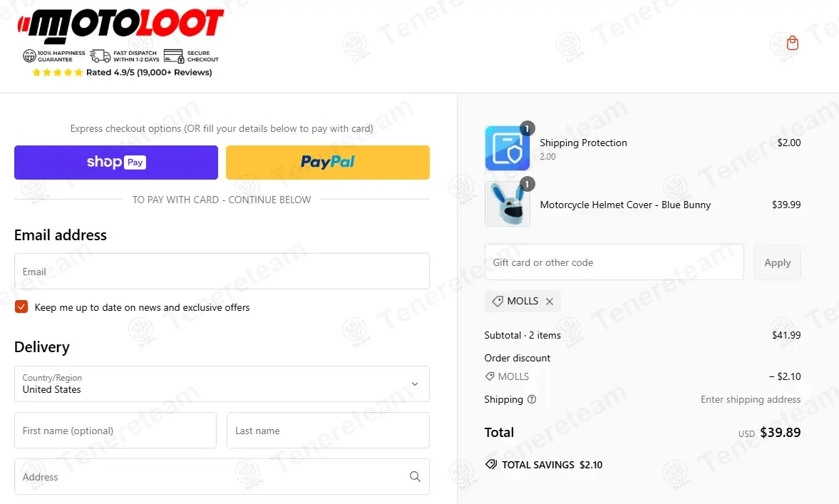Open the Country/Region dropdown
Viewport: 839px width, 504px height.
pyautogui.click(x=222, y=384)
